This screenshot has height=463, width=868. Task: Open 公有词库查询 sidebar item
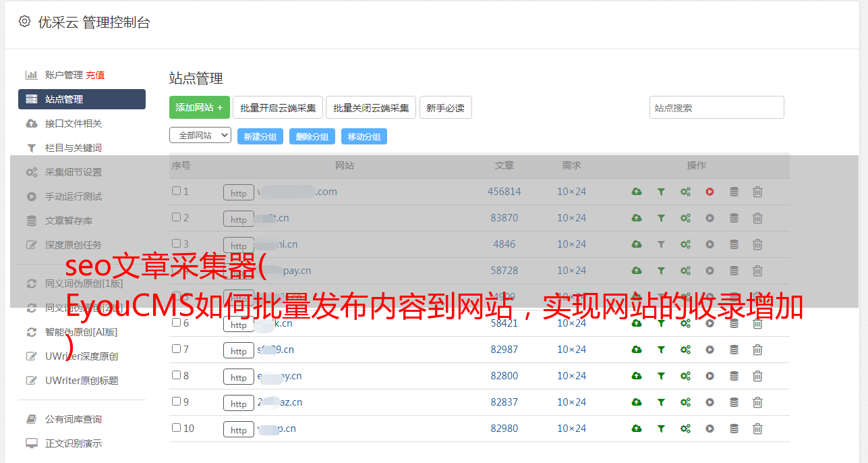click(74, 420)
